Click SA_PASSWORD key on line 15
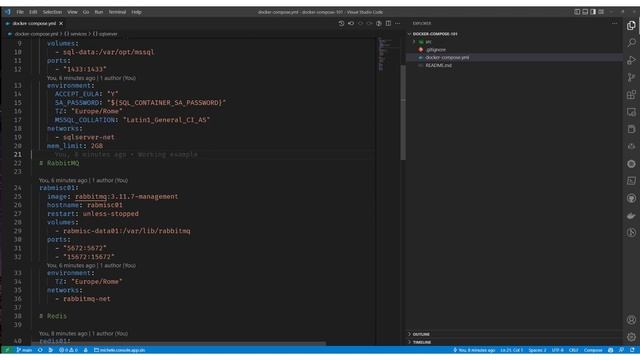 [77, 103]
